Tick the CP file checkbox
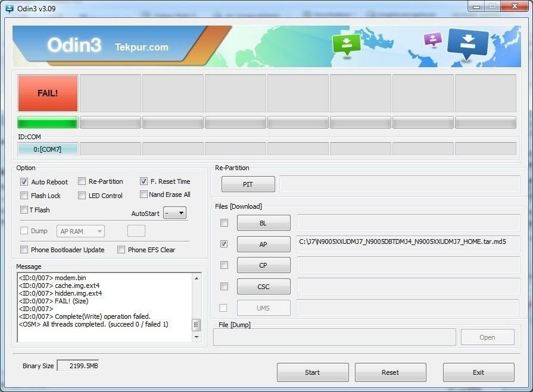The height and width of the screenshot is (392, 533). point(224,265)
